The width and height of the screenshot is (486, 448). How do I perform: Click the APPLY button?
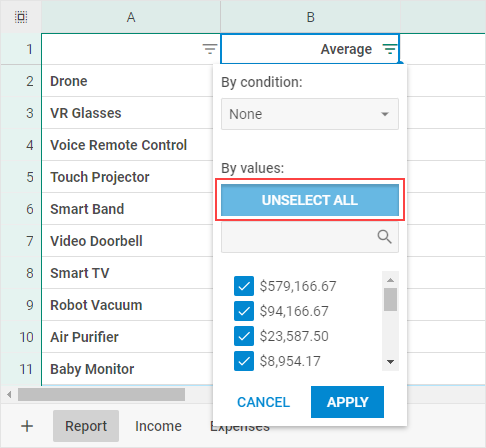[x=347, y=402]
